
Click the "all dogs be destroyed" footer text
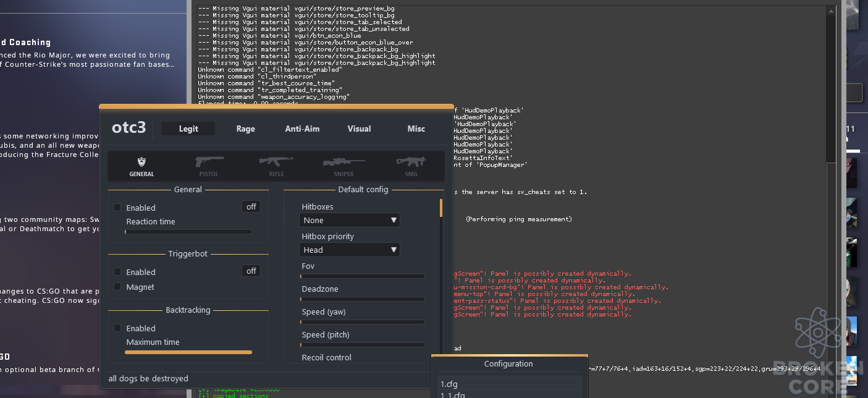(148, 378)
